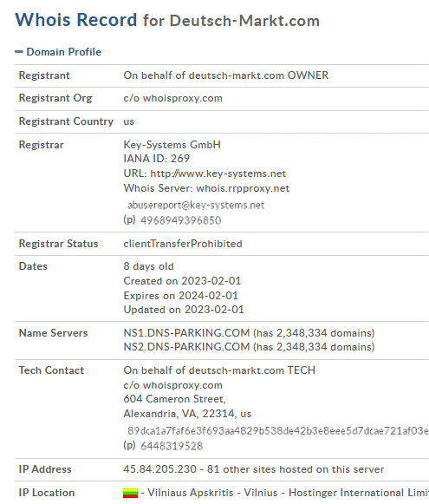Open the NS2.DNS-PARKING.COM name server link

pos(186,347)
